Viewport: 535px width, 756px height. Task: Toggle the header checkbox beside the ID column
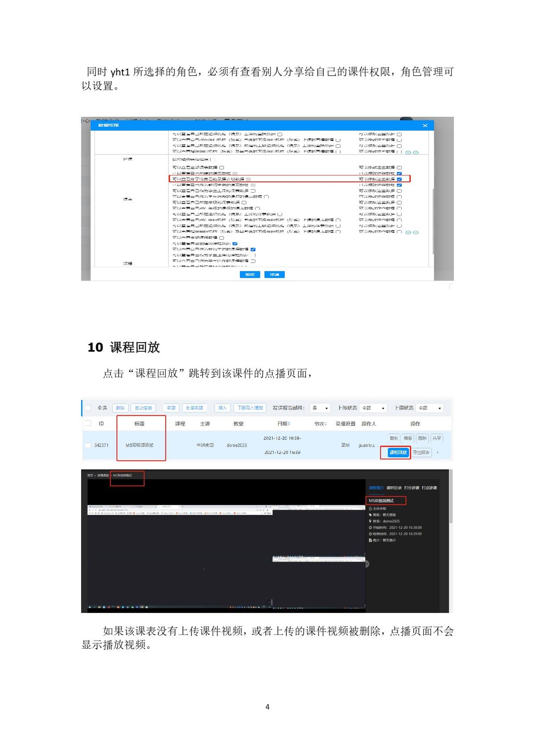[x=88, y=423]
